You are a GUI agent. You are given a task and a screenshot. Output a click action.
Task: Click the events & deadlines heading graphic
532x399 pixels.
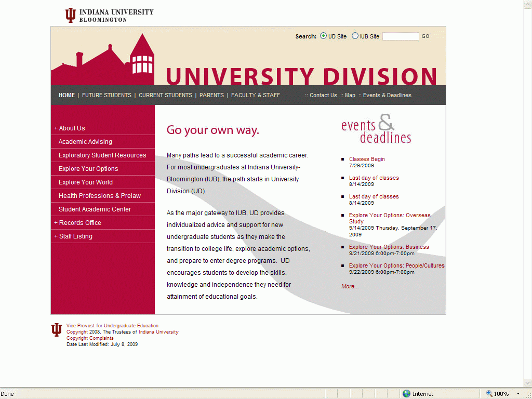pos(376,129)
